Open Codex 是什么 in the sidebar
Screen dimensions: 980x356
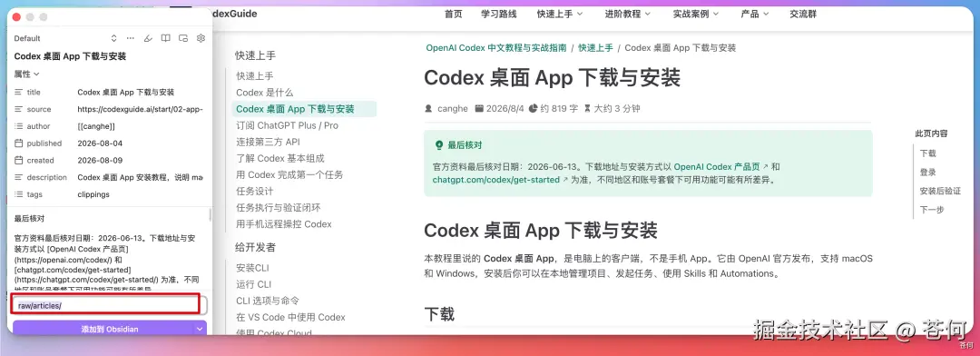coord(264,93)
